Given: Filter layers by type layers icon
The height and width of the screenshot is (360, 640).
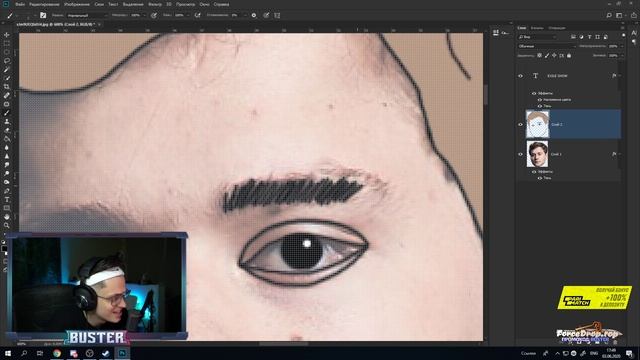Looking at the screenshot, I should coord(589,37).
